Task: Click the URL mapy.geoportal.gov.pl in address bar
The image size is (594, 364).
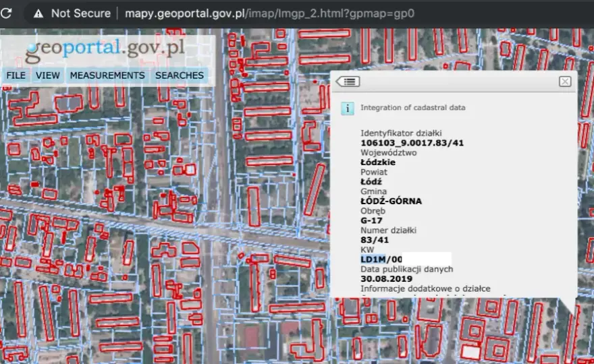Action: 269,13
